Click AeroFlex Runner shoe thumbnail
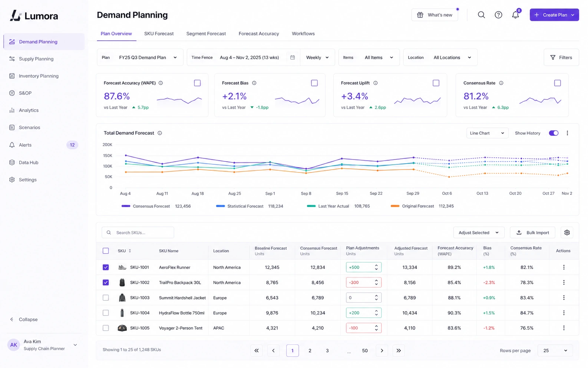 click(x=122, y=267)
